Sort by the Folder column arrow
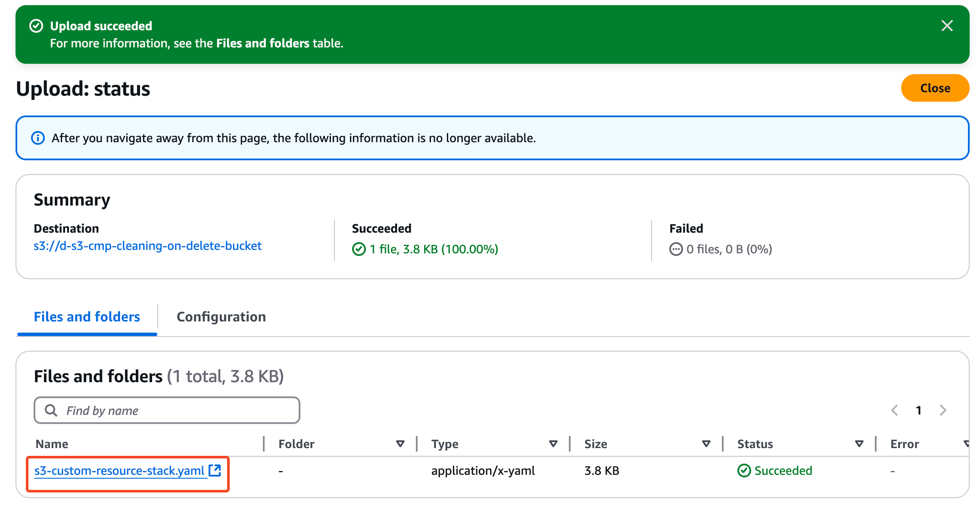Screen dimensions: 980x511 tap(400, 444)
